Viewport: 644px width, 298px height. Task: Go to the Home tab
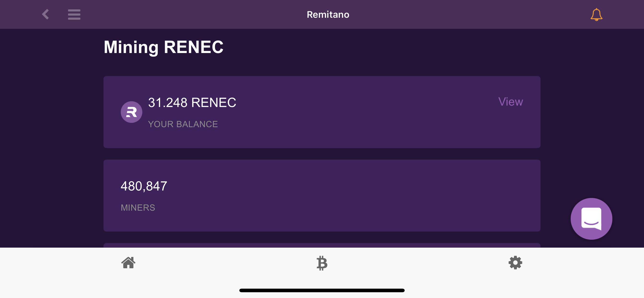click(x=128, y=263)
